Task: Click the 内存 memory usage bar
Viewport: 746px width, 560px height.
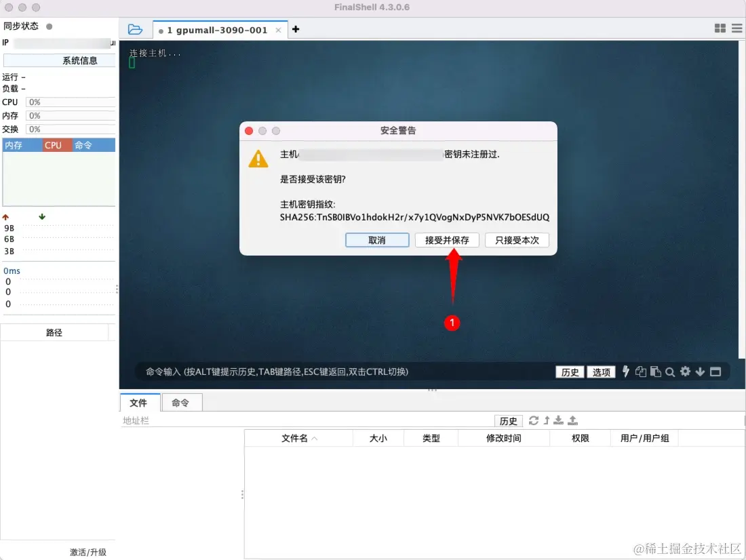Action: pos(71,116)
